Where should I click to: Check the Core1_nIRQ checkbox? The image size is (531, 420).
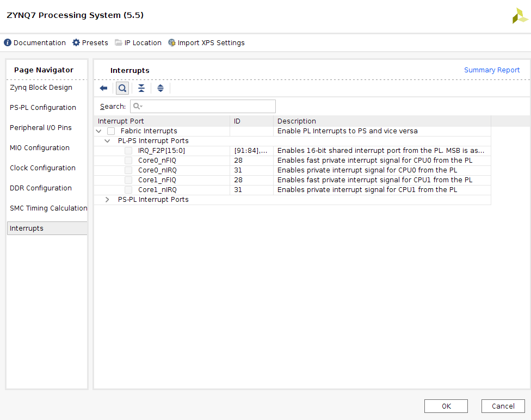[128, 190]
